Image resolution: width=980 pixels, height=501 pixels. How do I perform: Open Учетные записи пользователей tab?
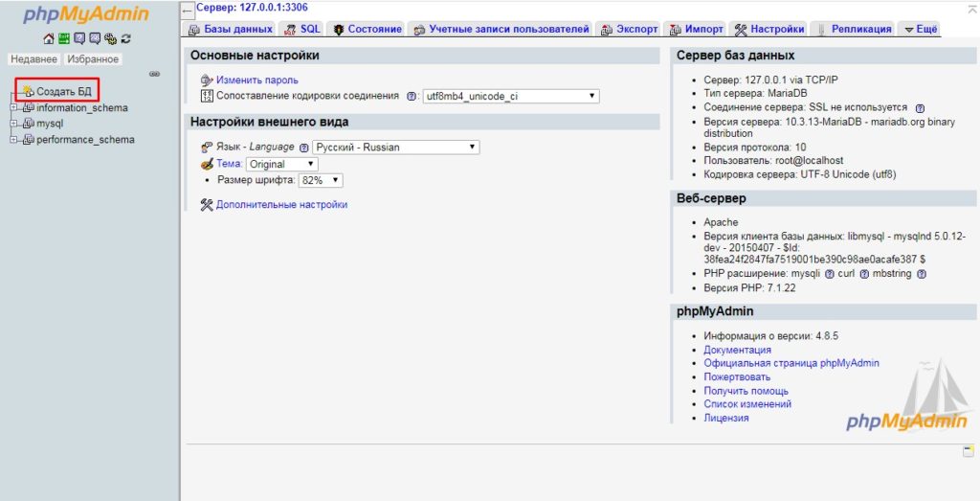point(501,29)
